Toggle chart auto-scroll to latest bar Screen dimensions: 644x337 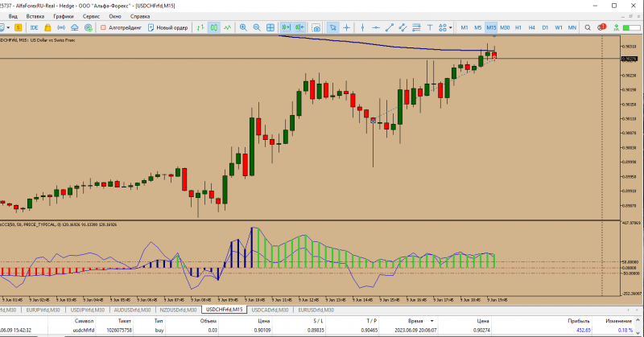[x=286, y=27]
